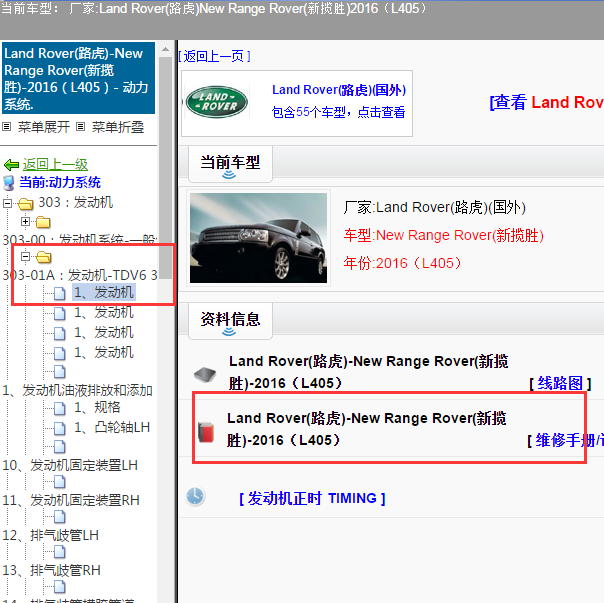Click the 303-01A open folder icon
The height and width of the screenshot is (603, 604).
(44, 257)
